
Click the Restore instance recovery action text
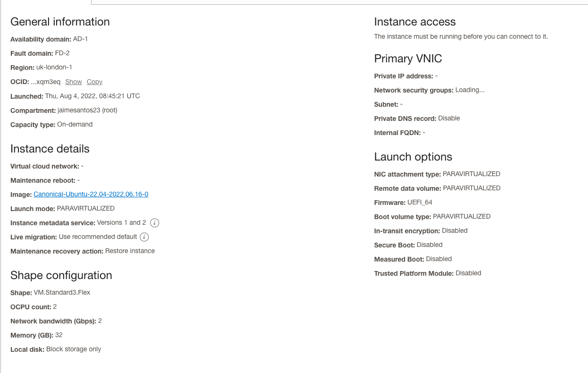pos(130,251)
